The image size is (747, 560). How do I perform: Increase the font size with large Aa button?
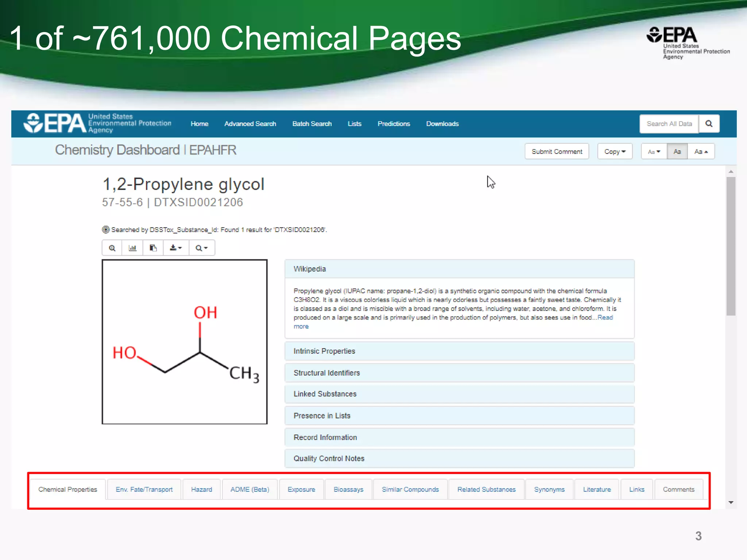click(x=701, y=151)
